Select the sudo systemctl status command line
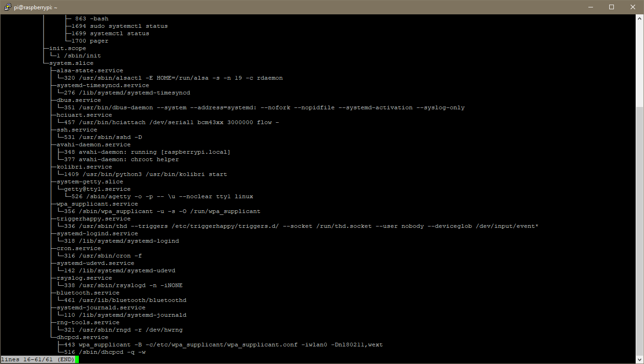The width and height of the screenshot is (644, 364). tap(118, 25)
